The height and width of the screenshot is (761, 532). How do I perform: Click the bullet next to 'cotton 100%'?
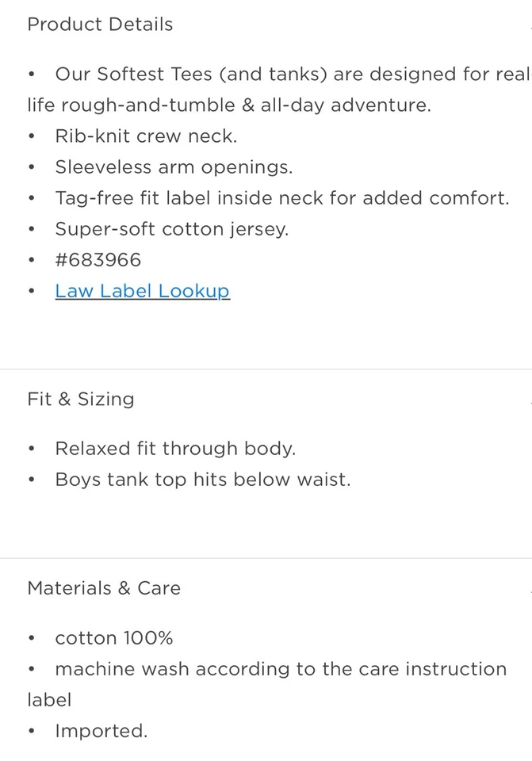(32, 639)
